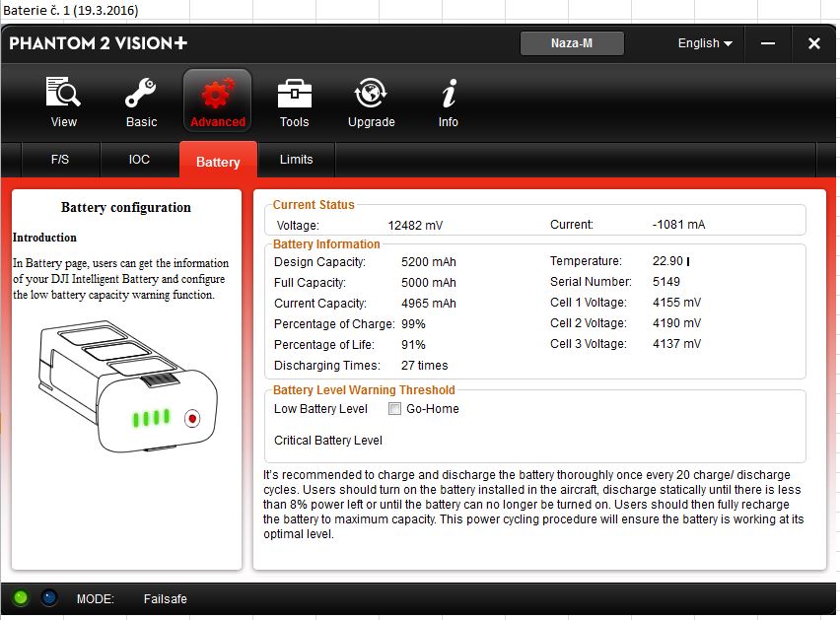Click the green connection status indicator
Image resolution: width=840 pixels, height=620 pixels.
tap(21, 597)
